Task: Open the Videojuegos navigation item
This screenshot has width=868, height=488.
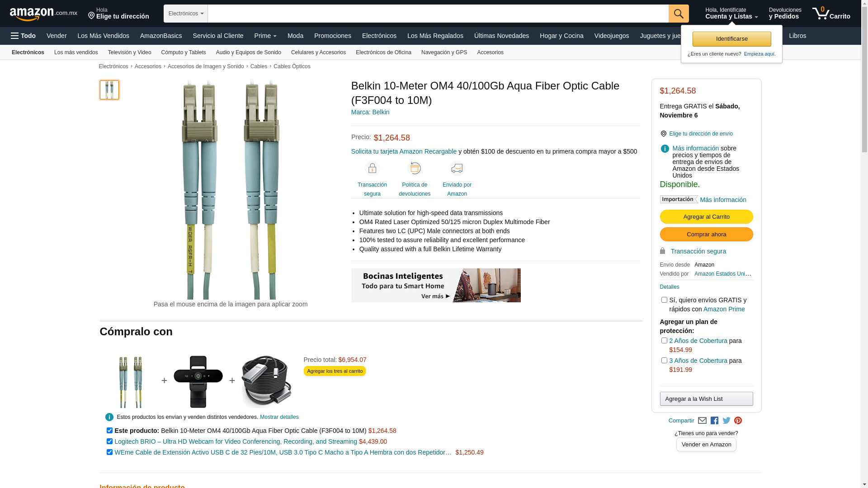Action: pyautogui.click(x=611, y=36)
